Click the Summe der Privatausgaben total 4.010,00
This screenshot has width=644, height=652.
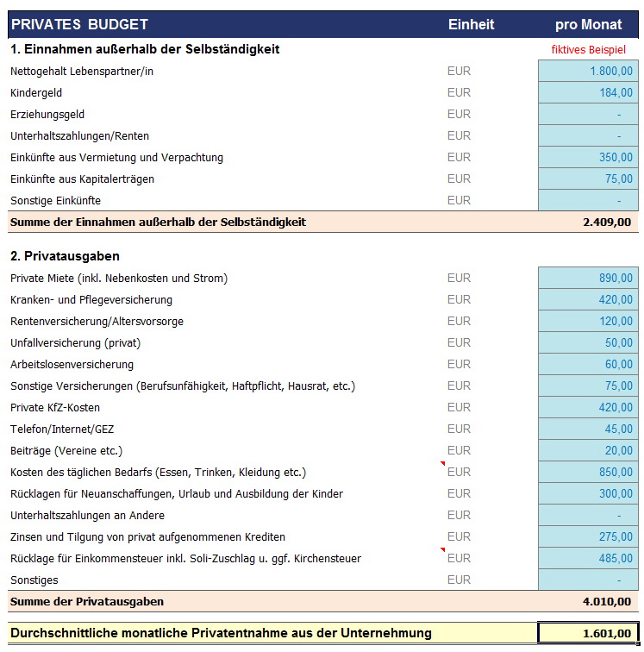[588, 601]
